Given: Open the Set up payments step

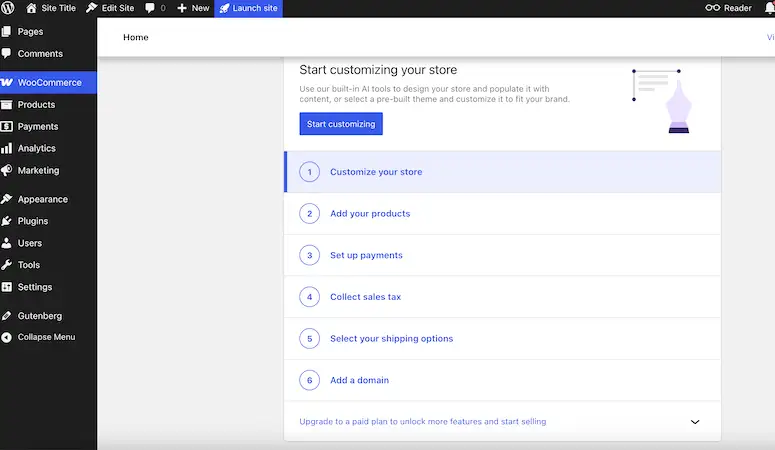Looking at the screenshot, I should tap(366, 255).
